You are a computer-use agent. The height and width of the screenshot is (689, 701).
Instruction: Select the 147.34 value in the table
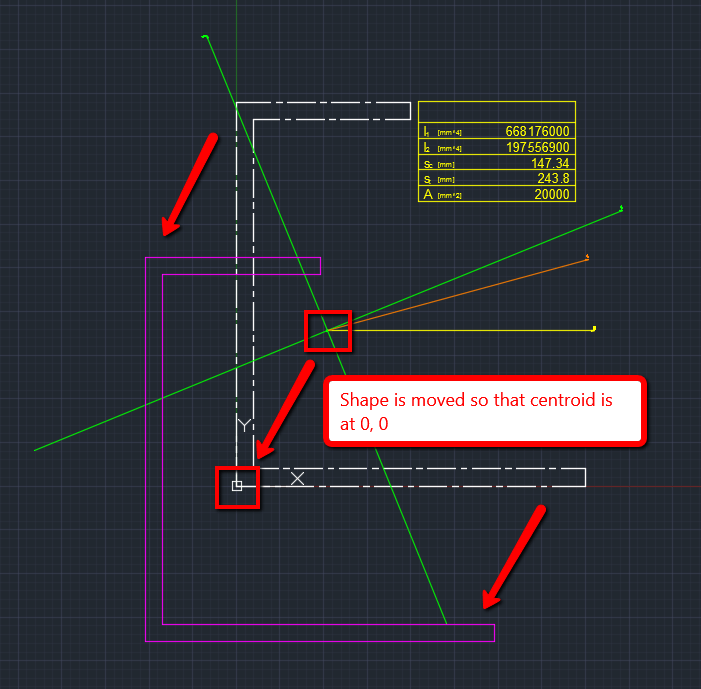click(x=550, y=163)
